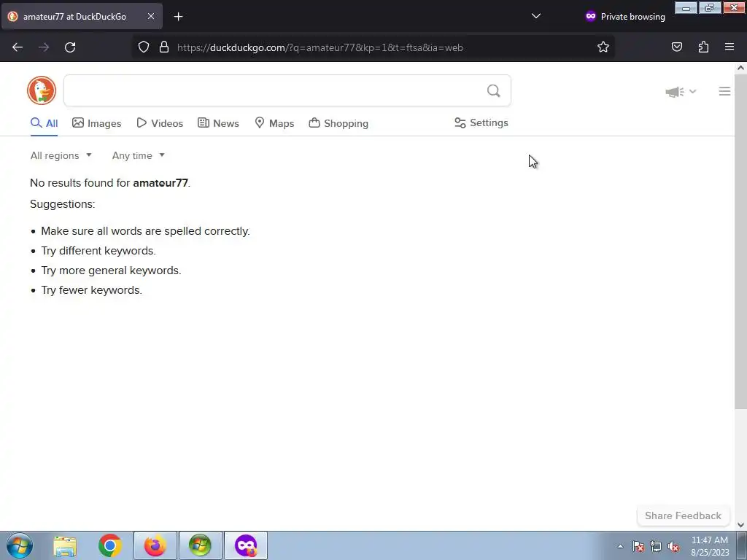This screenshot has width=747, height=560.
Task: Switch to Firefox taskbar window
Action: (155, 545)
